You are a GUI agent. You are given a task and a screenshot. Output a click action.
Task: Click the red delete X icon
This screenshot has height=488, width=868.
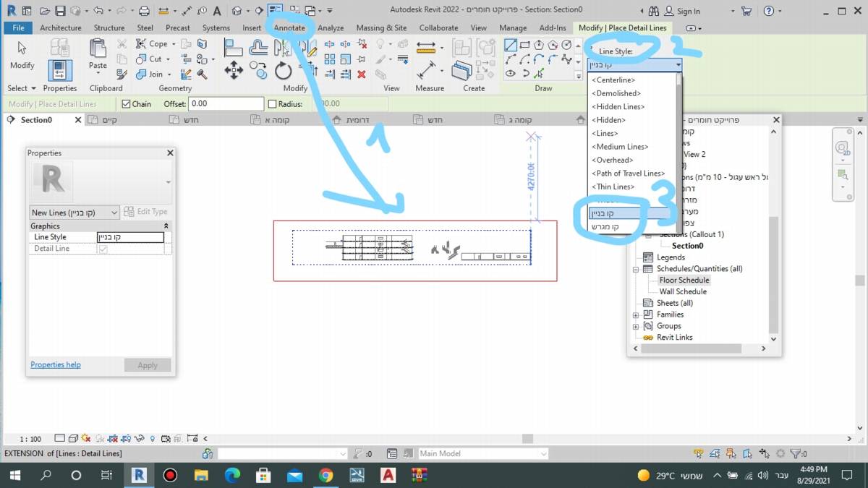point(362,74)
